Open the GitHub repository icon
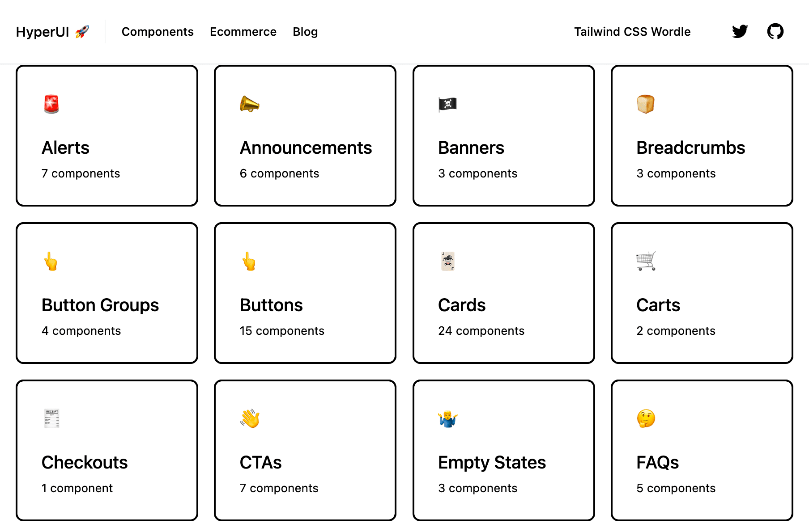The image size is (809, 532). pyautogui.click(x=775, y=31)
